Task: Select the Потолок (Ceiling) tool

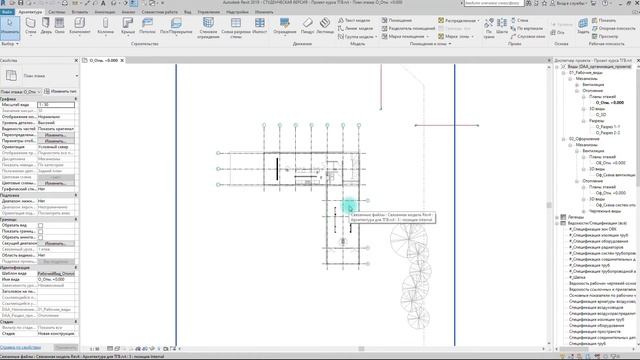Action: (x=147, y=25)
